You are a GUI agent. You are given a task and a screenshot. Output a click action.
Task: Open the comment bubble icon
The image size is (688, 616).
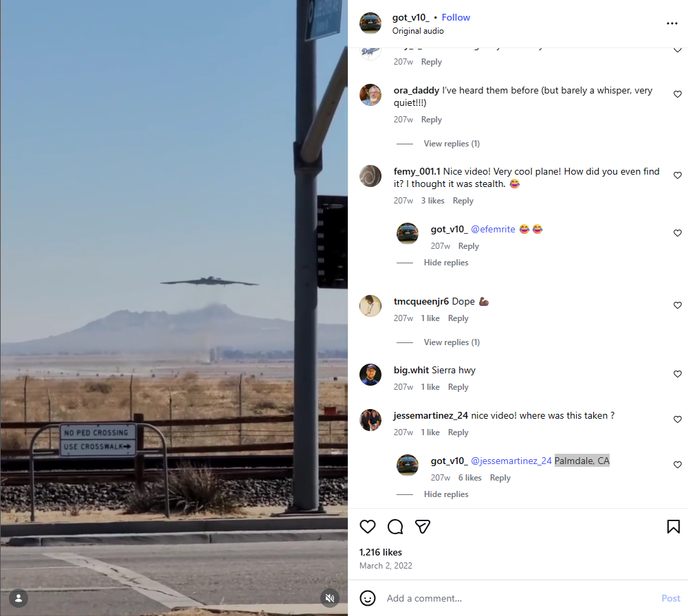pyautogui.click(x=395, y=527)
